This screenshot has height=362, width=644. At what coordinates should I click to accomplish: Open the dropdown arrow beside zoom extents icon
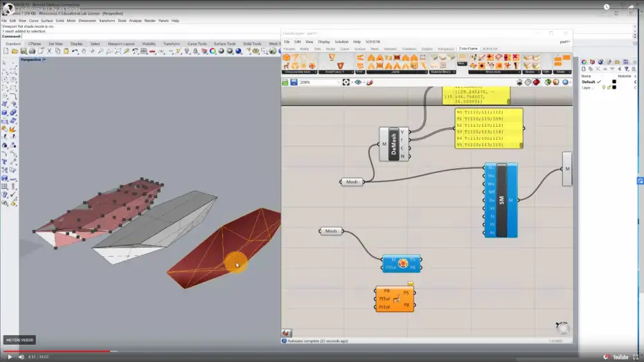352,82
